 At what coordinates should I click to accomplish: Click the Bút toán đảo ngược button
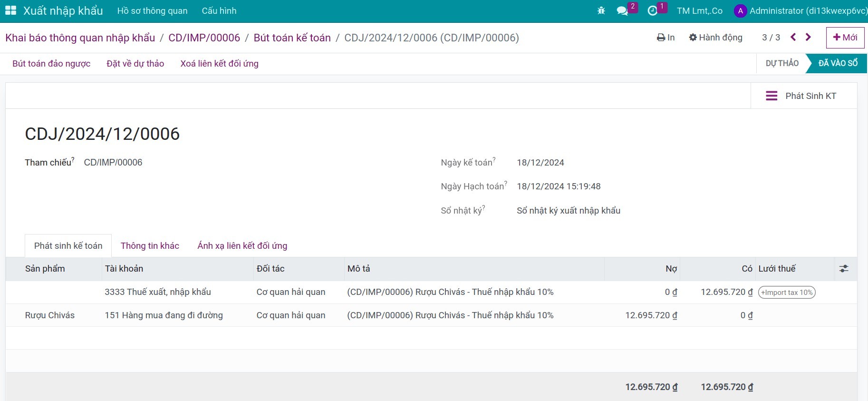(x=51, y=64)
